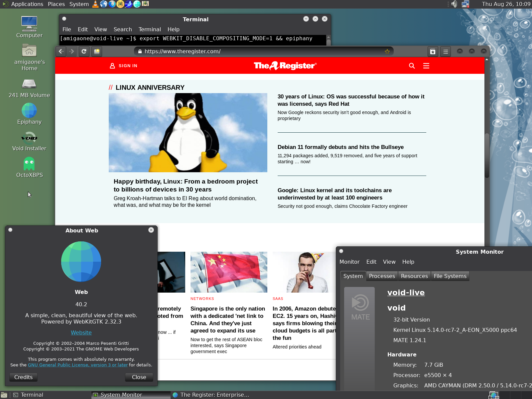Open the void-live hostname link
Viewport: 532px width, 399px height.
coord(406,293)
